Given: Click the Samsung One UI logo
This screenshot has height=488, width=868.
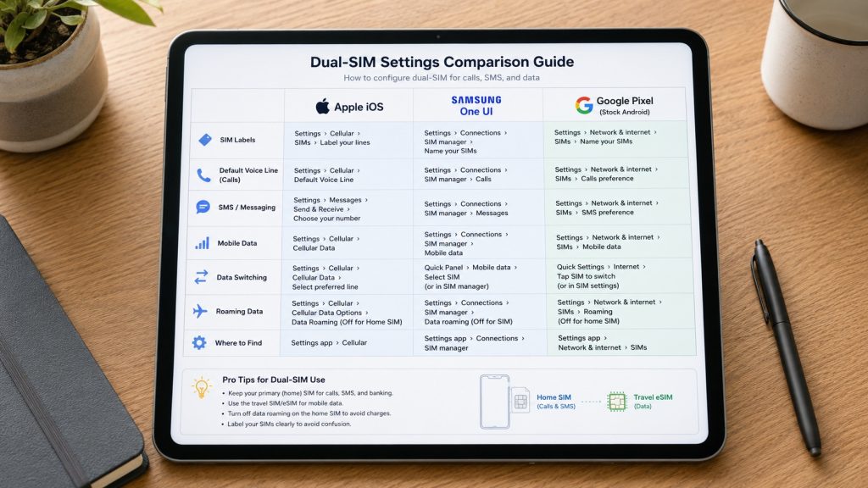Looking at the screenshot, I should tap(476, 105).
